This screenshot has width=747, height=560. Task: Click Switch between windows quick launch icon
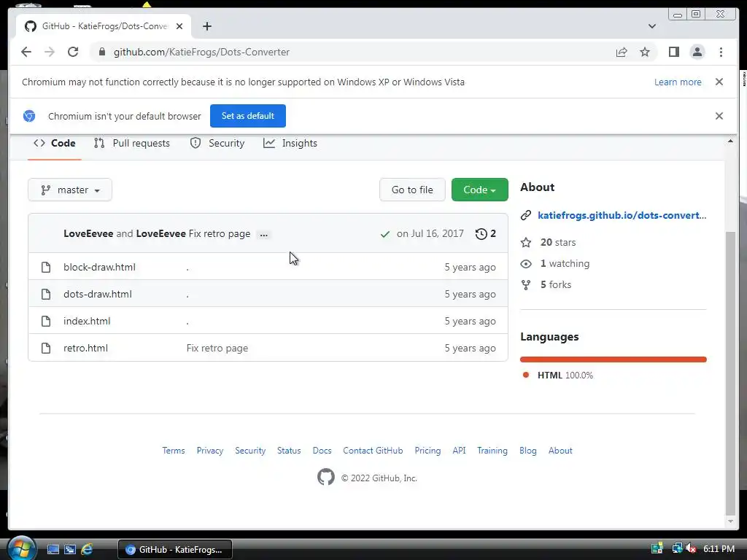70,550
